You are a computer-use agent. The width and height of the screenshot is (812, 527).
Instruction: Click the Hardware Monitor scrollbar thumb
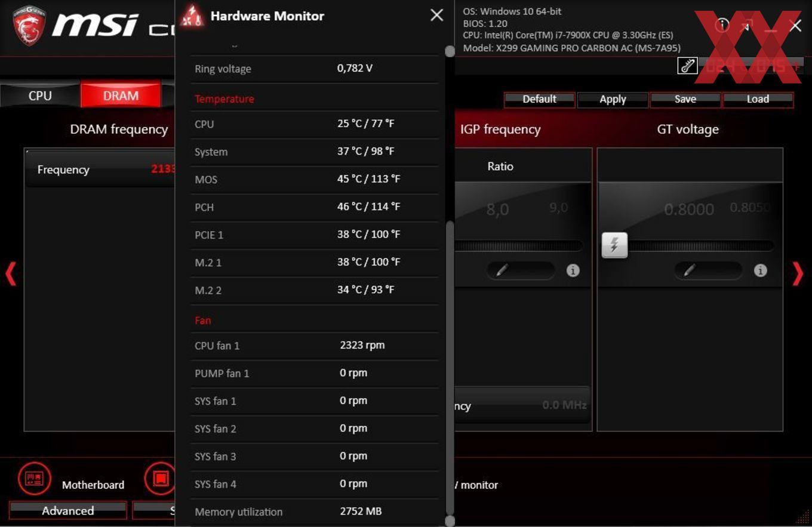[450, 367]
